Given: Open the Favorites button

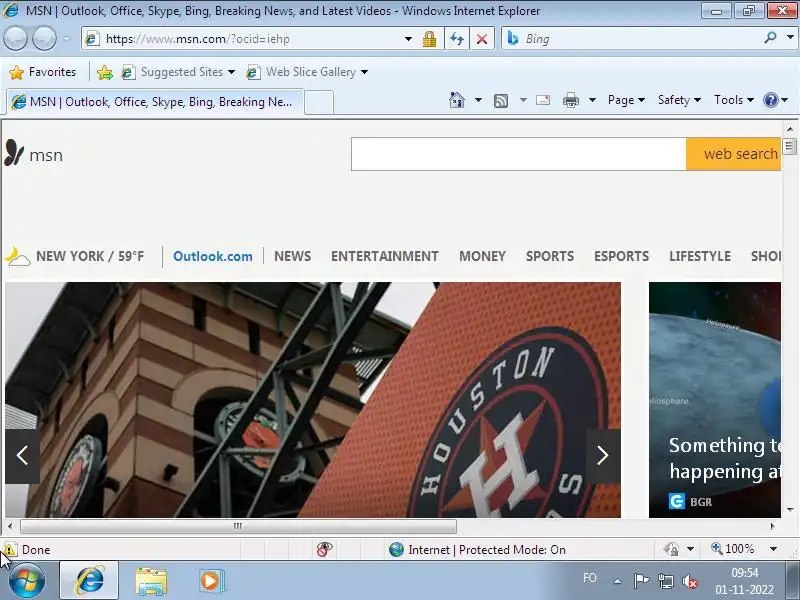Looking at the screenshot, I should [x=43, y=72].
